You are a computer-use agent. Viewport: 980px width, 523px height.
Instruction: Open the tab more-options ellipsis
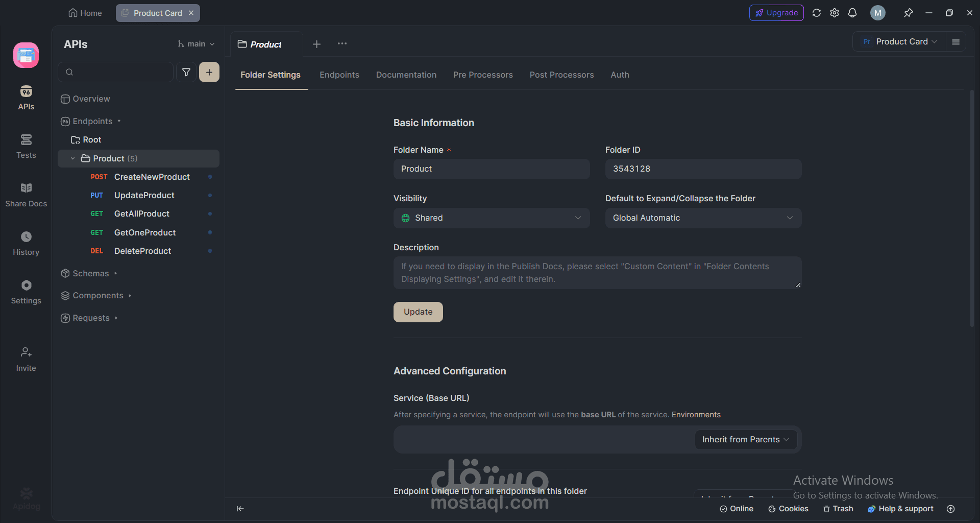(342, 44)
